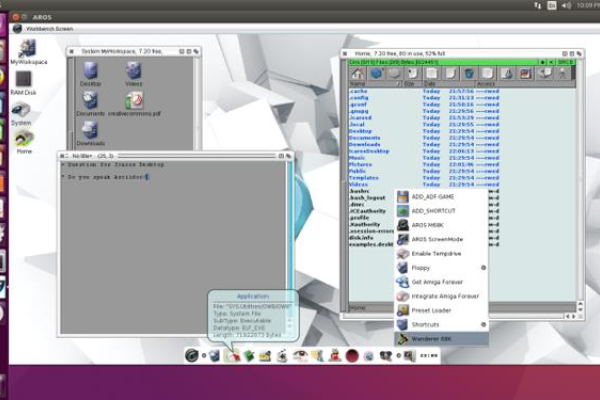Click the green checkmark dock icon
Viewport: 600px width, 400px height.
coord(249,356)
